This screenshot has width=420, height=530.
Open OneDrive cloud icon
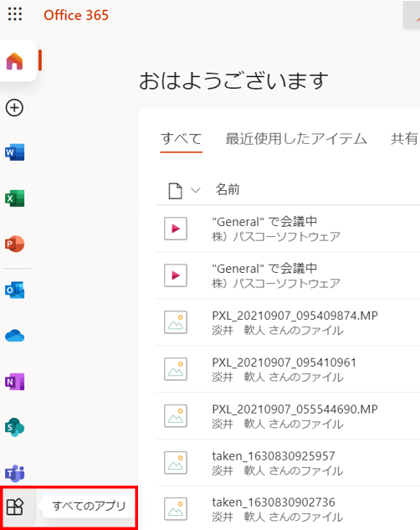(x=14, y=336)
